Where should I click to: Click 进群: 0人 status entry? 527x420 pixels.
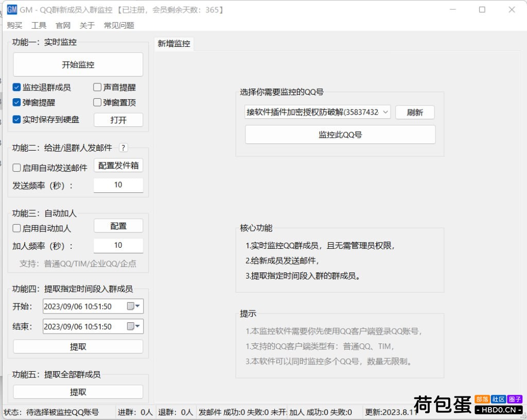pos(135,412)
